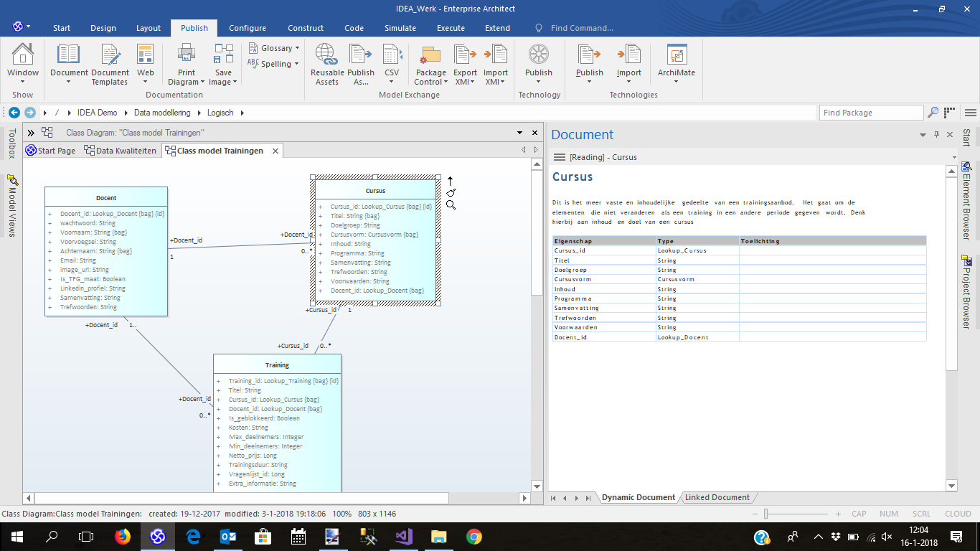Open the Element Browser side panel
Viewport: 980px width, 551px height.
966,201
